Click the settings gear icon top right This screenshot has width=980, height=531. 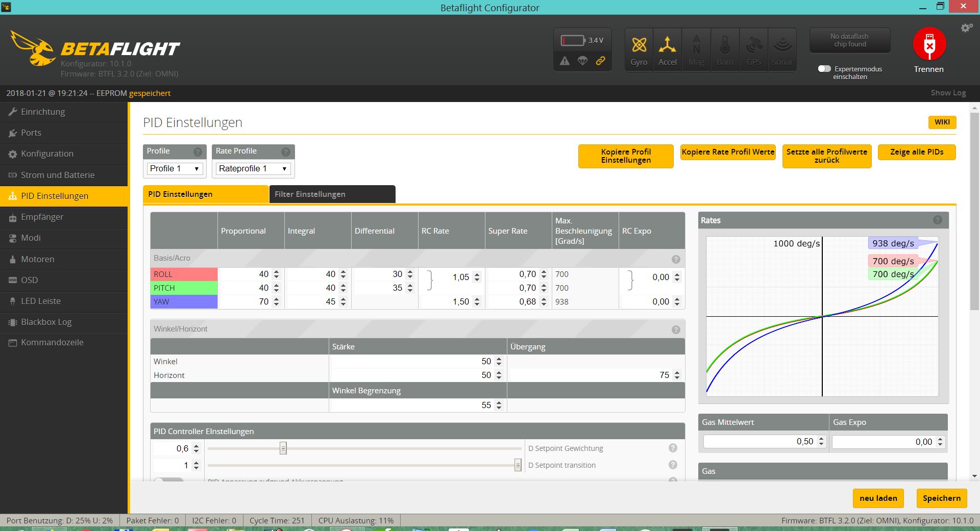pos(966,28)
